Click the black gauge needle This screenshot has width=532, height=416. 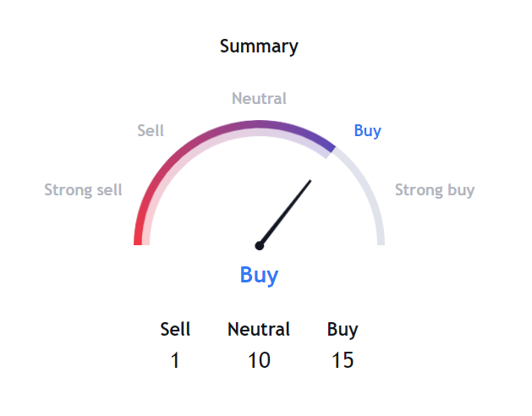(x=288, y=210)
